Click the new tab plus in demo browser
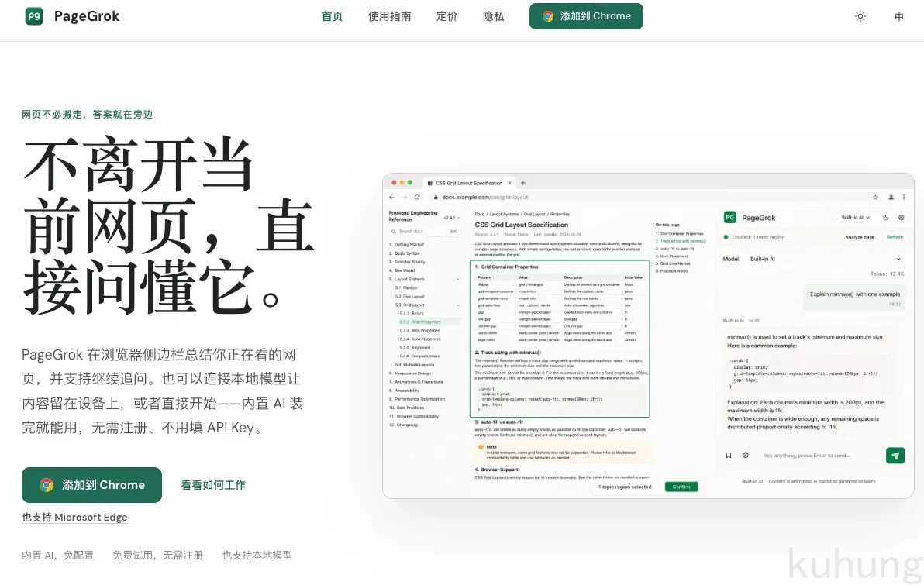924x585 pixels. (x=522, y=183)
